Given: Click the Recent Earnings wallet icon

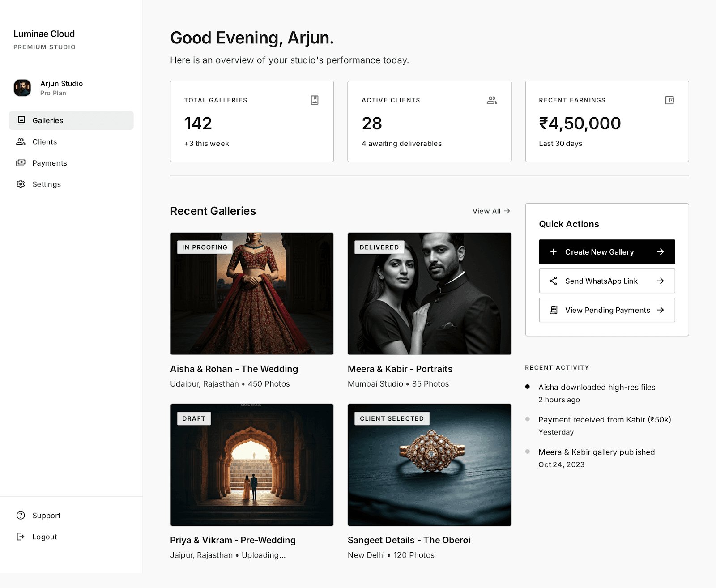Looking at the screenshot, I should point(670,100).
